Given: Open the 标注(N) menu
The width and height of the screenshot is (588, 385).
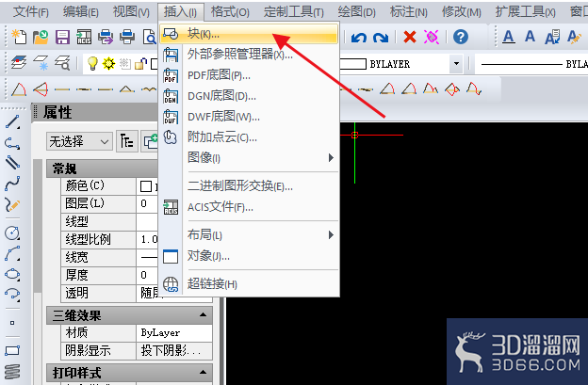Looking at the screenshot, I should pos(409,12).
